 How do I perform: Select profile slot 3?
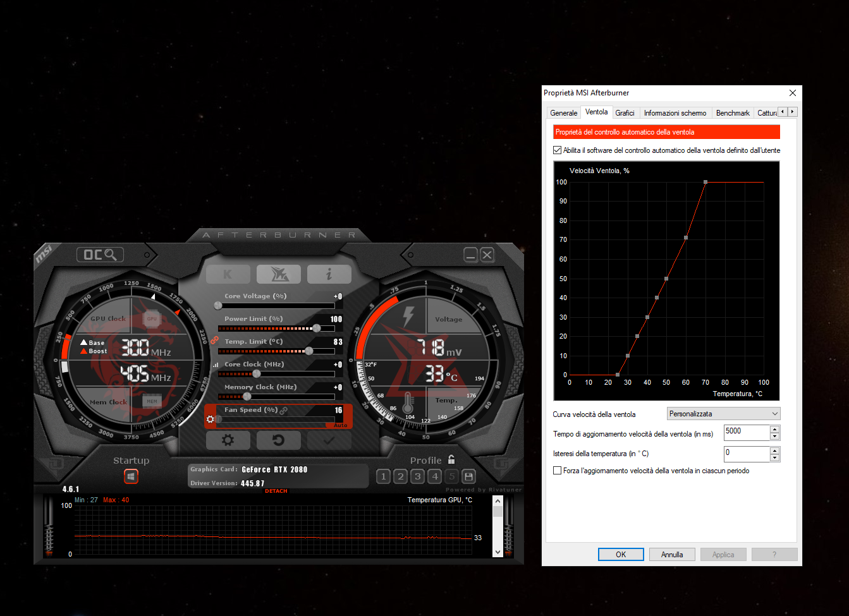coord(417,476)
